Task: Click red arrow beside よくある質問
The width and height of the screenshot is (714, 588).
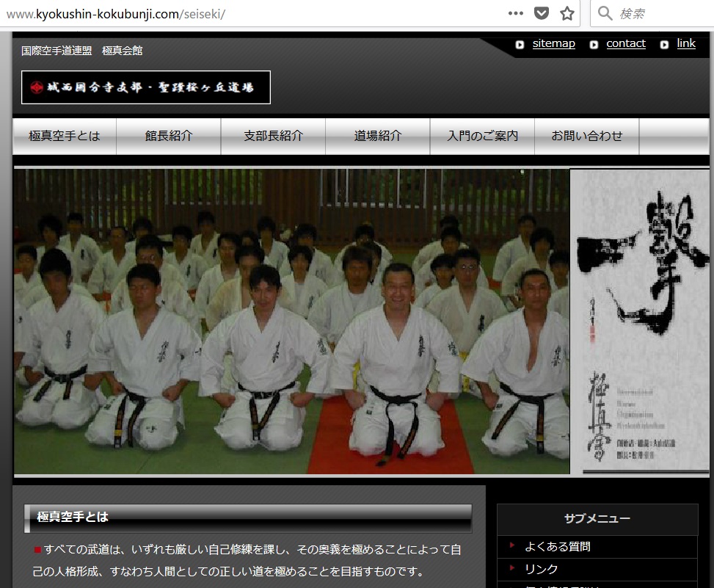Action: click(x=512, y=545)
